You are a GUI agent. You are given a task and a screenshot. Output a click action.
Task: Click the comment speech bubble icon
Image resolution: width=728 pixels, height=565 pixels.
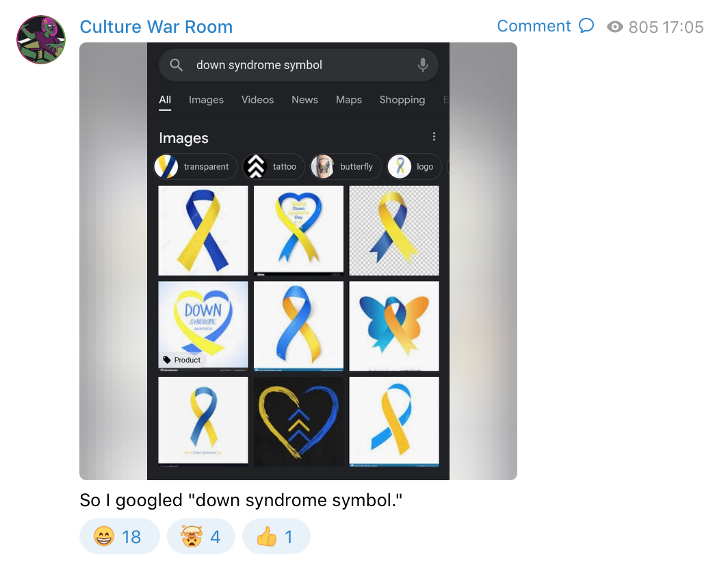click(586, 25)
